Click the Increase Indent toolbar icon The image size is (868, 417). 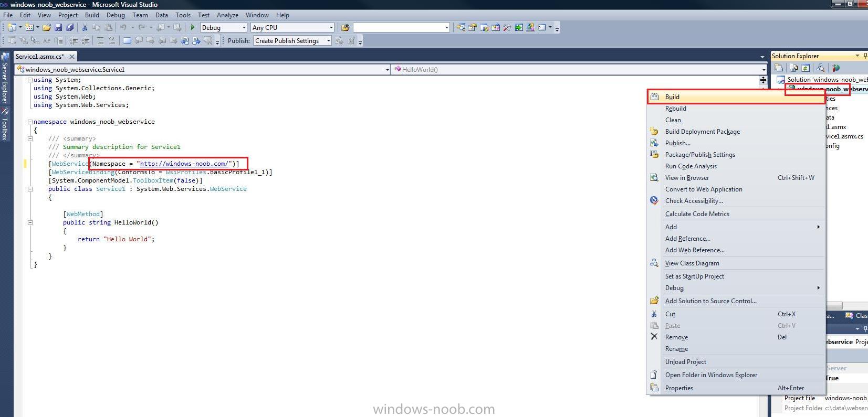coord(86,40)
